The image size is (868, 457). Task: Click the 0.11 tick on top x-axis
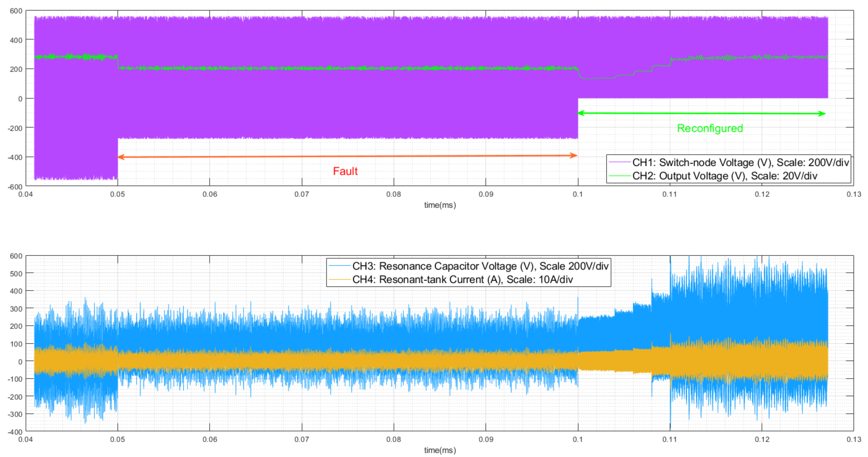[670, 194]
